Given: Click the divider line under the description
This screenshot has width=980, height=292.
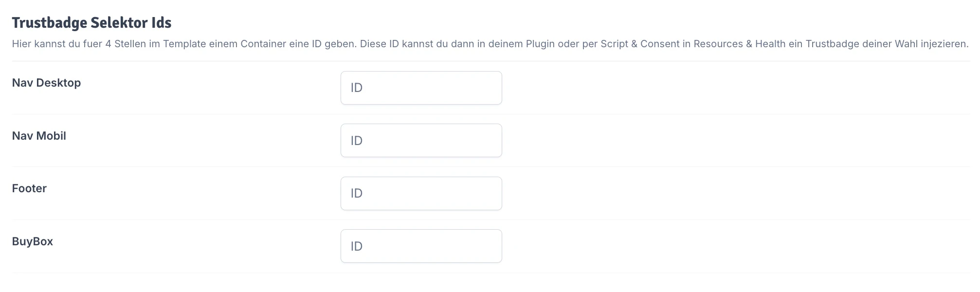Looking at the screenshot, I should click(x=487, y=59).
